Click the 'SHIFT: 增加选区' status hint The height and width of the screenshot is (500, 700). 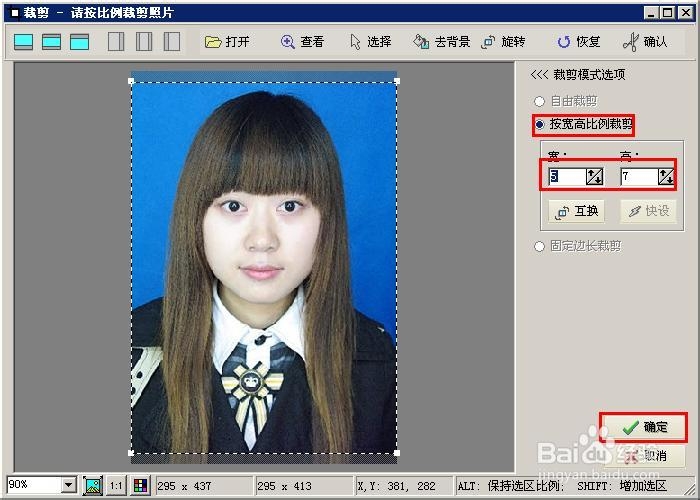click(622, 486)
